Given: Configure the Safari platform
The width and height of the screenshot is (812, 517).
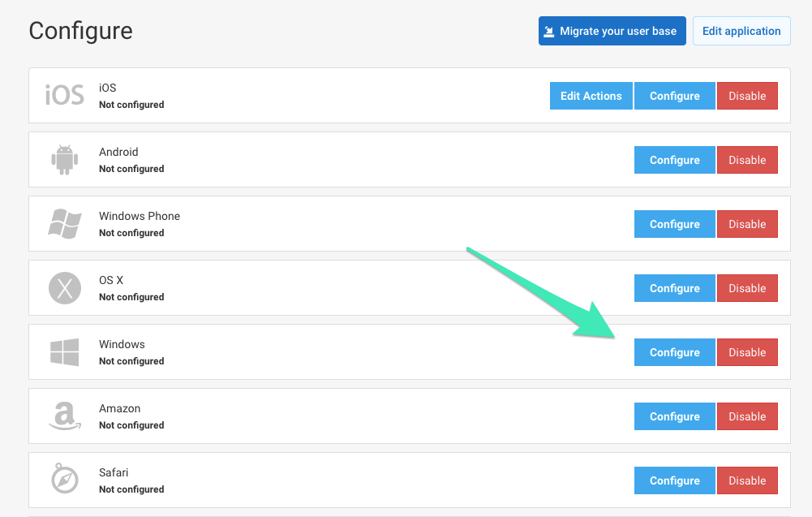Looking at the screenshot, I should 675,480.
